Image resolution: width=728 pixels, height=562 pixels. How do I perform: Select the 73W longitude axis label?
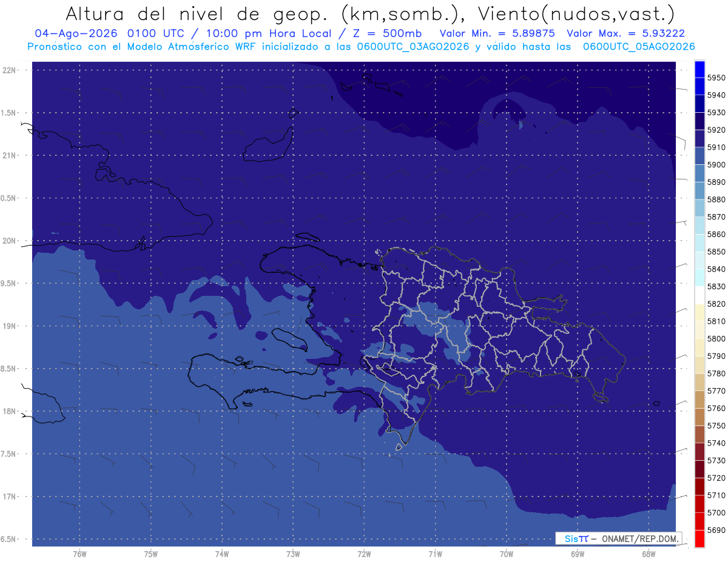[293, 554]
